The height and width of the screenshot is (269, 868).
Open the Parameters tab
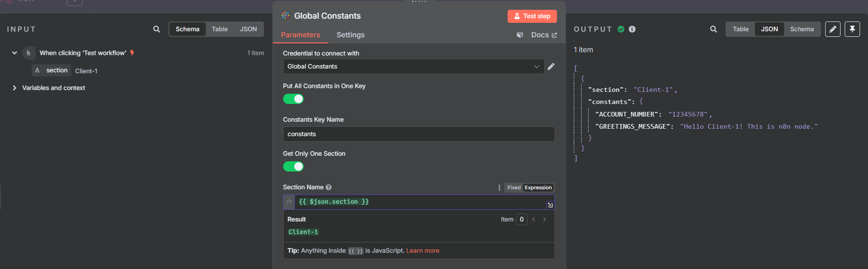[300, 35]
